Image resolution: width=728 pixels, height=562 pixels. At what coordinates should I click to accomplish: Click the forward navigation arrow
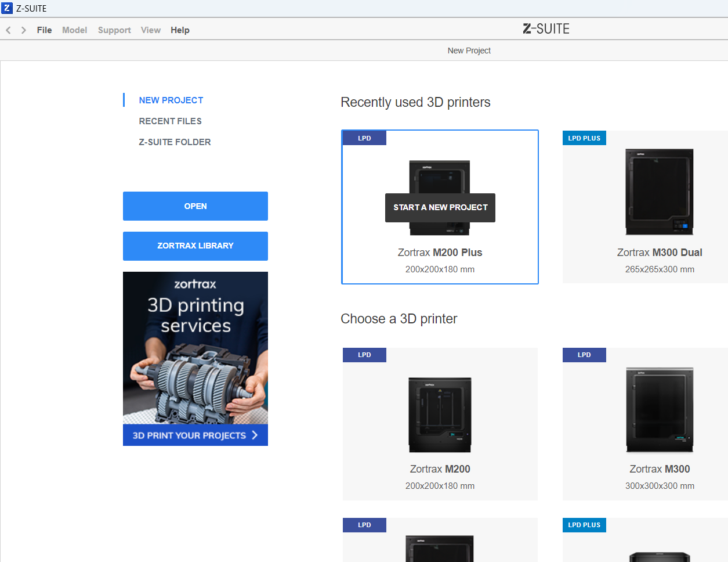point(24,30)
